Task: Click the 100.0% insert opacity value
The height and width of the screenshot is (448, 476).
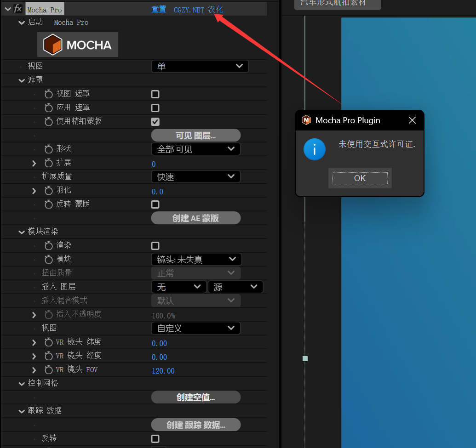Action: (x=164, y=316)
